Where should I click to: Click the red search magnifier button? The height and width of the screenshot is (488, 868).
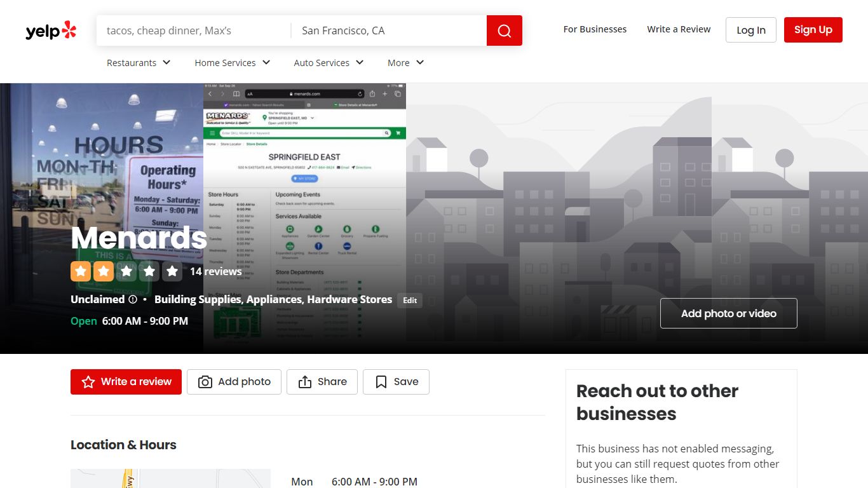[505, 30]
